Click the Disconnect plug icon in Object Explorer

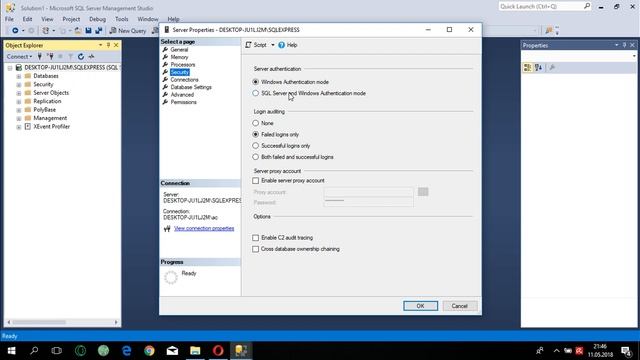click(x=50, y=56)
